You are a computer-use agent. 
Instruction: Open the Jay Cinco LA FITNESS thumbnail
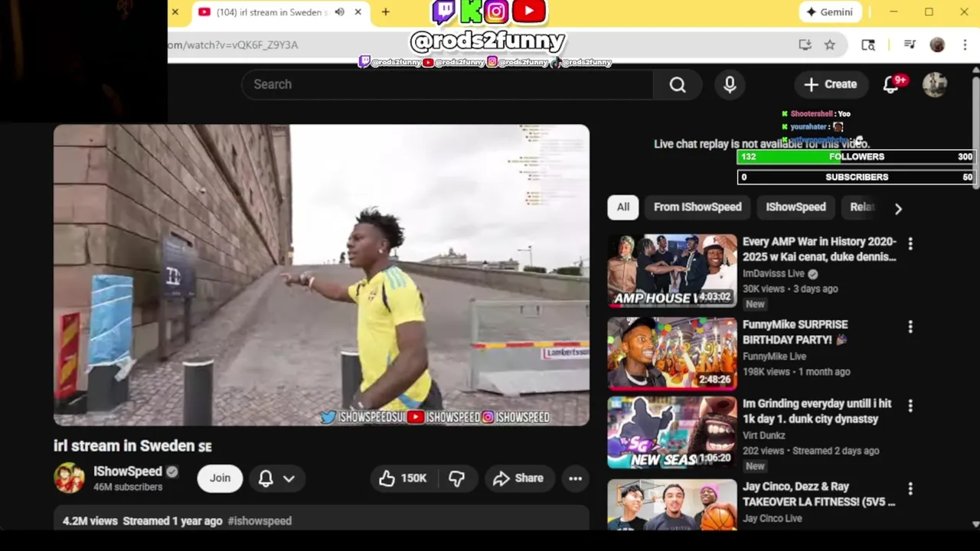pos(672,505)
